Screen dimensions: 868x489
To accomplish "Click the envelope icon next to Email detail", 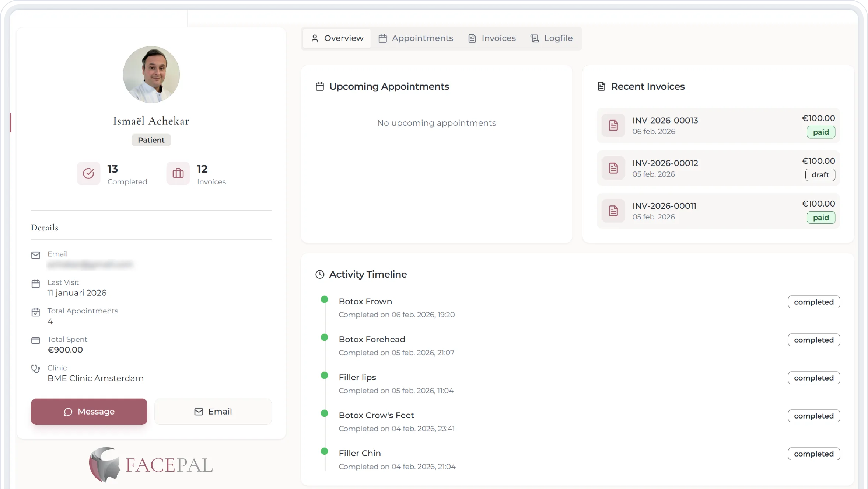I will point(36,255).
